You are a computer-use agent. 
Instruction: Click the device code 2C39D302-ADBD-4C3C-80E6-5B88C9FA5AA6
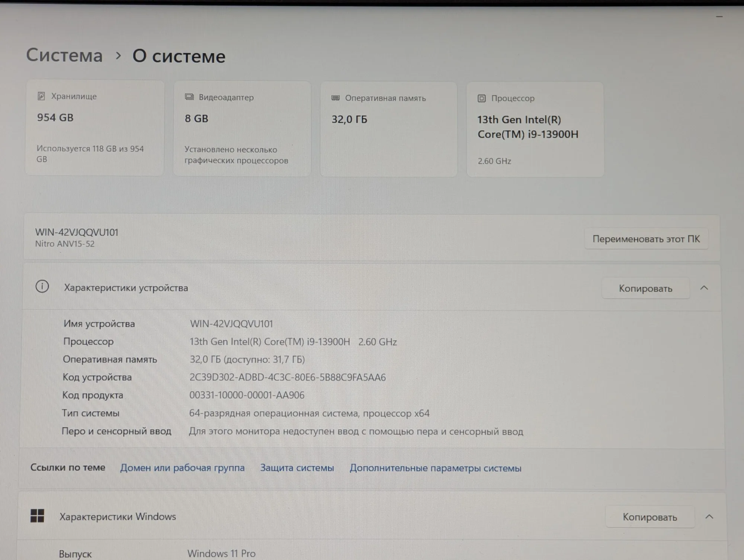(288, 377)
